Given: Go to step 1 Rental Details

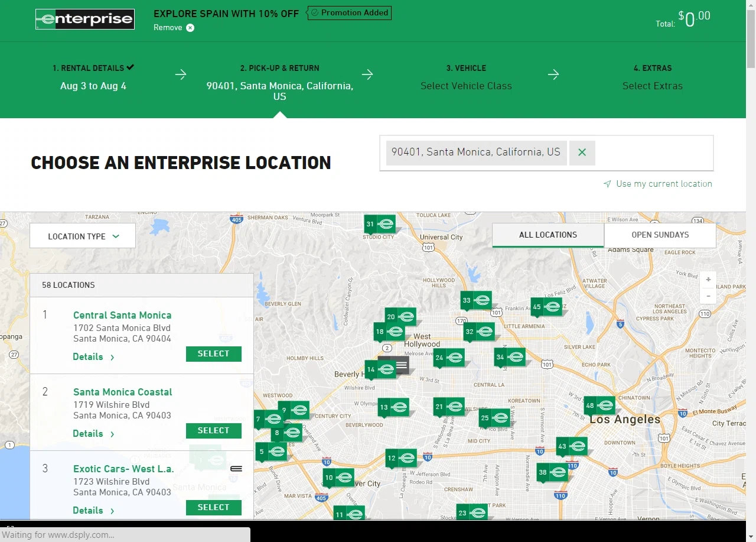Looking at the screenshot, I should [x=93, y=77].
